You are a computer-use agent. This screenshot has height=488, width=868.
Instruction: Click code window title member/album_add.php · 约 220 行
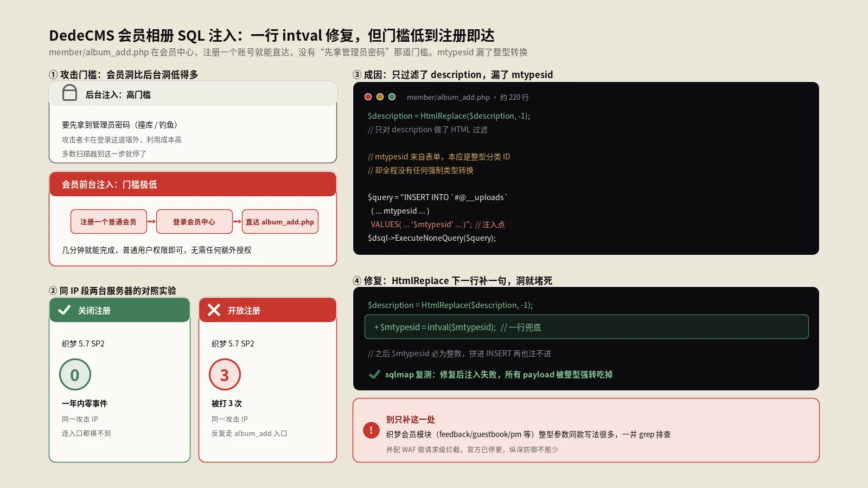tap(468, 97)
